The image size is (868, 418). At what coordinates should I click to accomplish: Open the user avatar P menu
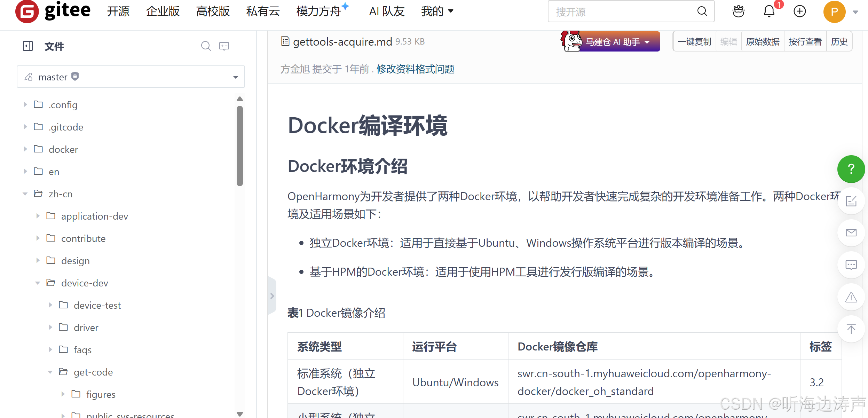pos(834,12)
